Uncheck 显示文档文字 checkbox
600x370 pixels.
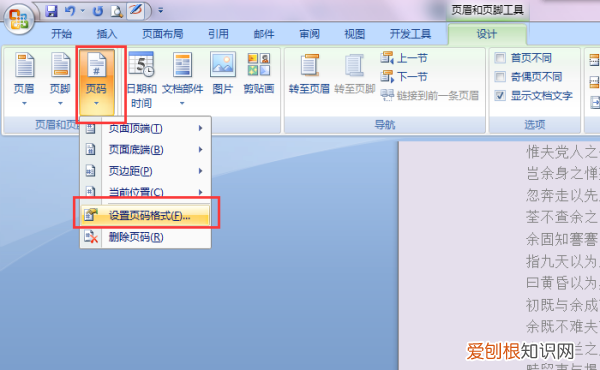(500, 95)
